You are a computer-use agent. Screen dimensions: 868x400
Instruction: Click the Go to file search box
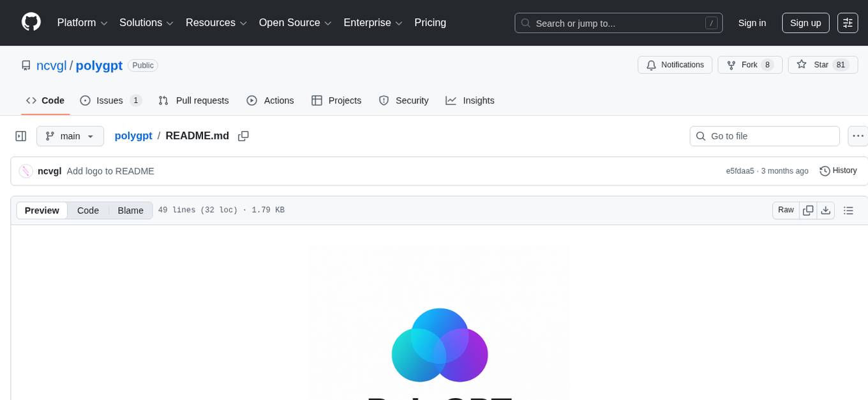point(764,135)
